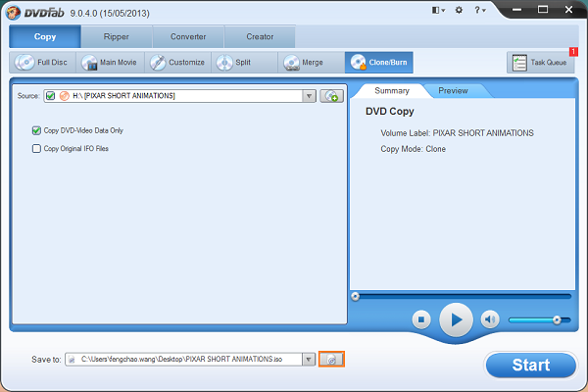
Task: Click the Start button
Action: point(531,365)
